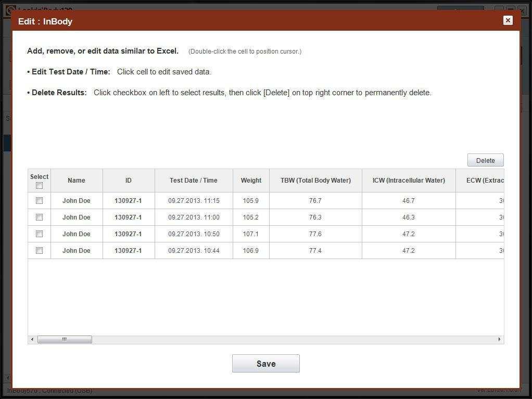Click TBW cell 77.6
This screenshot has width=532, height=399.
click(315, 234)
